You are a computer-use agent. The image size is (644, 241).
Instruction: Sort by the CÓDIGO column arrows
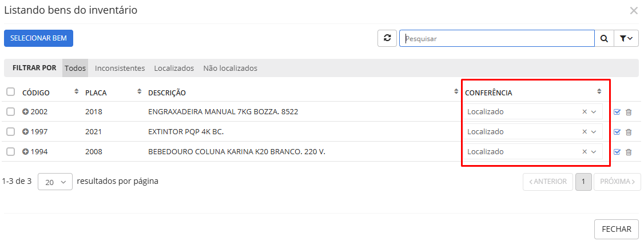(77, 92)
